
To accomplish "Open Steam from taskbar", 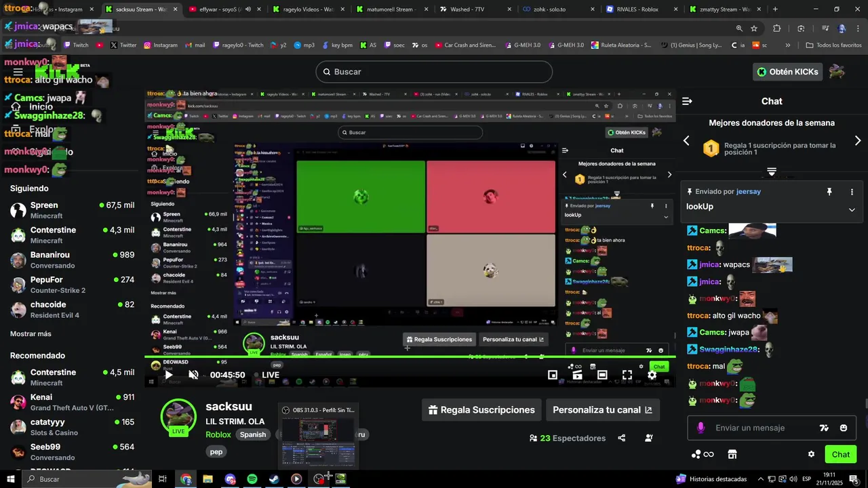I will coord(274,479).
